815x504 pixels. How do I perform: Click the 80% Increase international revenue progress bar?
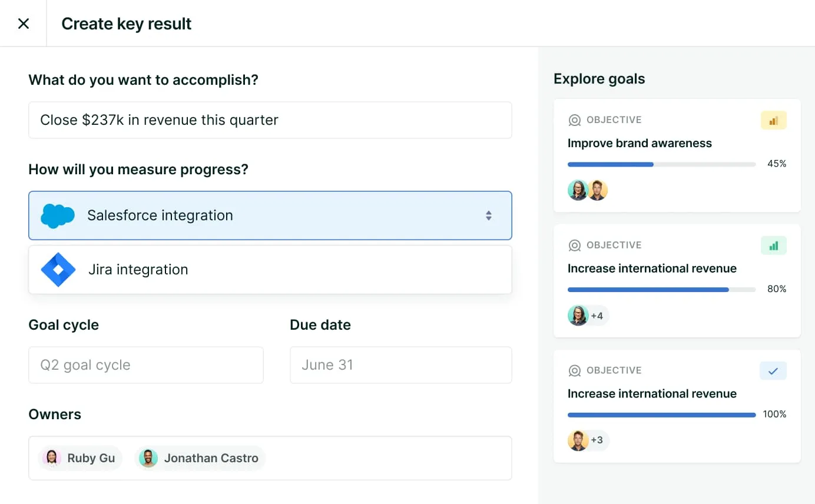click(x=661, y=290)
